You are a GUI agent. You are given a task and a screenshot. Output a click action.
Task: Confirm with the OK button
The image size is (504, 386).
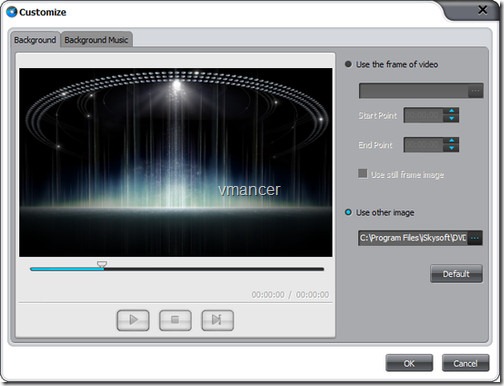click(409, 363)
